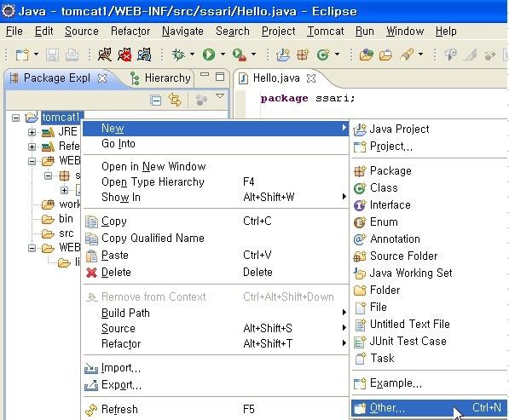The height and width of the screenshot is (420, 509).
Task: Open the Tomcat menu
Action: [x=326, y=32]
